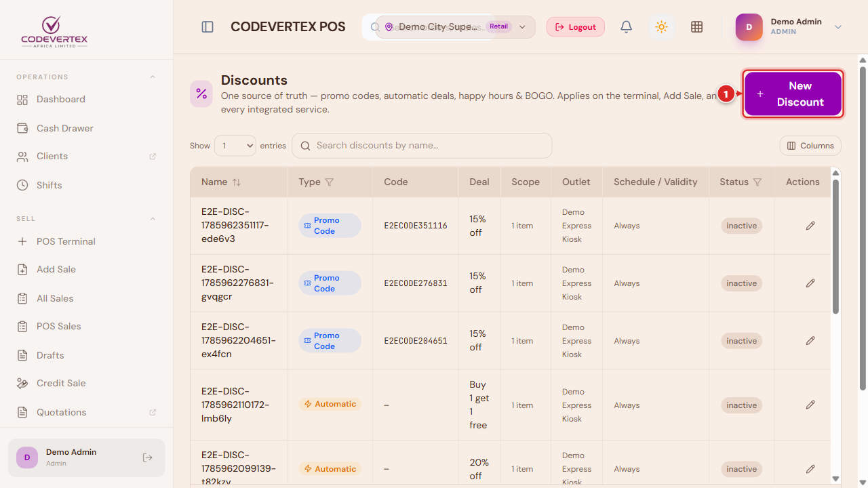The image size is (868, 488).
Task: Filter the Status column
Action: [757, 182]
